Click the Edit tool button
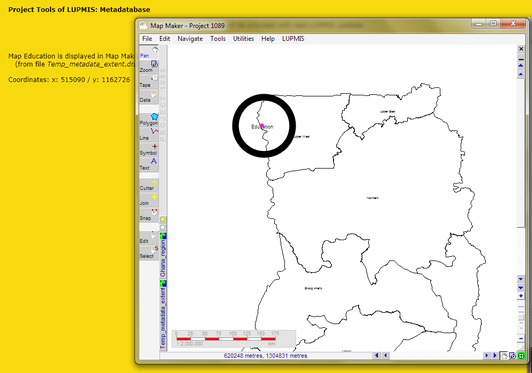This screenshot has width=532, height=373. point(149,238)
